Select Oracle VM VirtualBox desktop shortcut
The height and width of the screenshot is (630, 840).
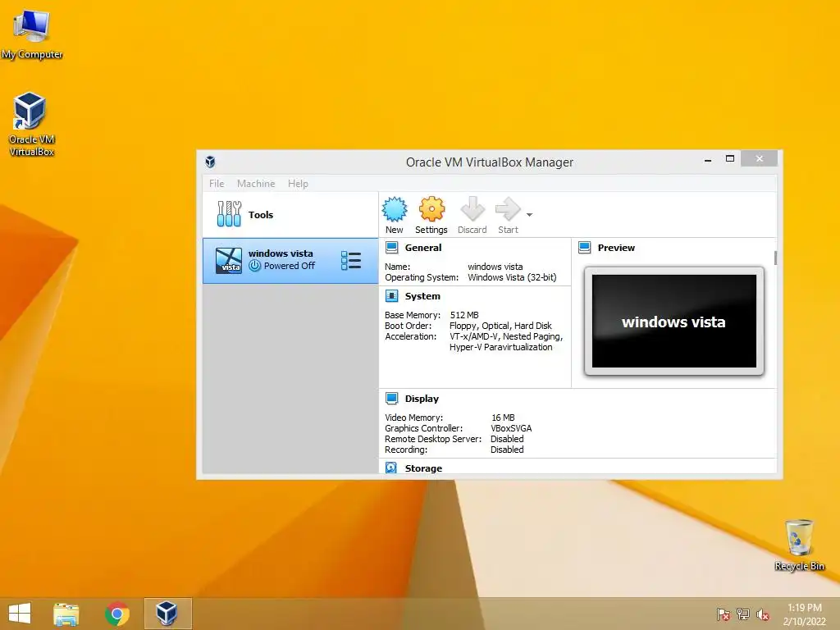click(x=31, y=125)
